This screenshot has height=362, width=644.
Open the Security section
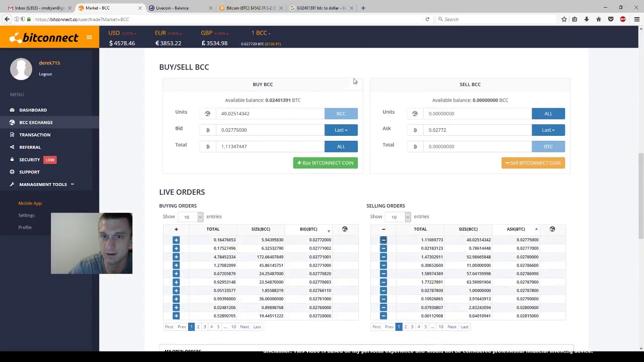pos(29,159)
